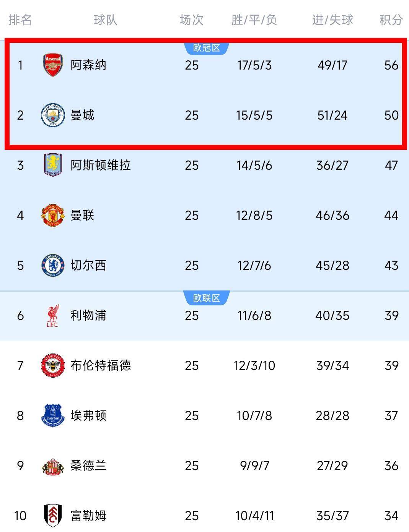409x532 pixels.
Task: Open team name 桑德兰
Action: [88, 466]
